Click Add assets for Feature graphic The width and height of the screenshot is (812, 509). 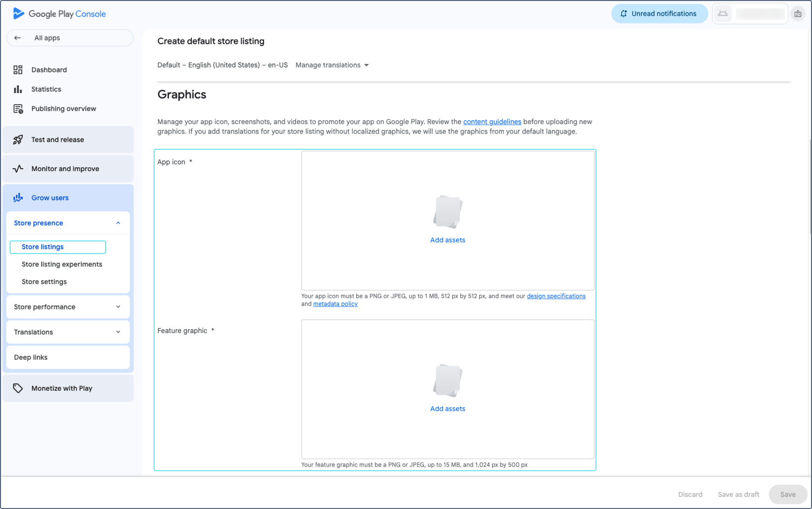[x=448, y=409]
